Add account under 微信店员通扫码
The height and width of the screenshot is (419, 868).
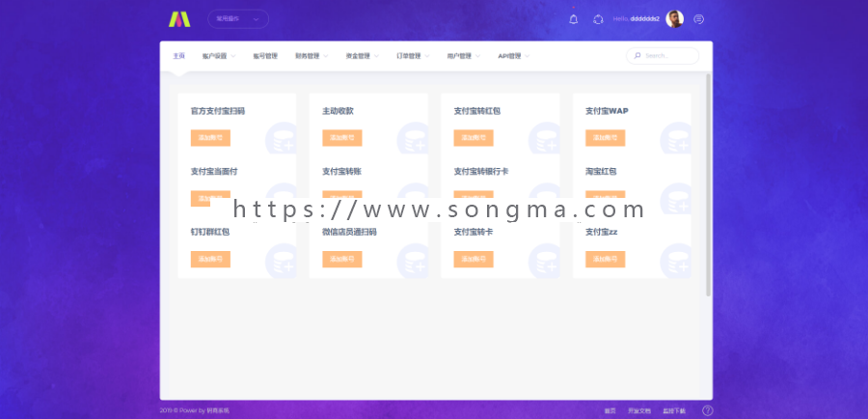point(342,260)
